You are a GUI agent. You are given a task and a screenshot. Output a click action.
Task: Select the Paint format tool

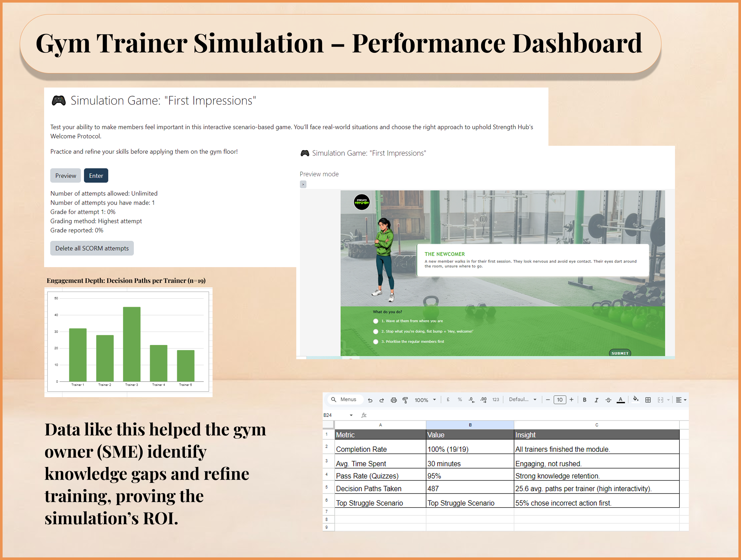(x=405, y=400)
